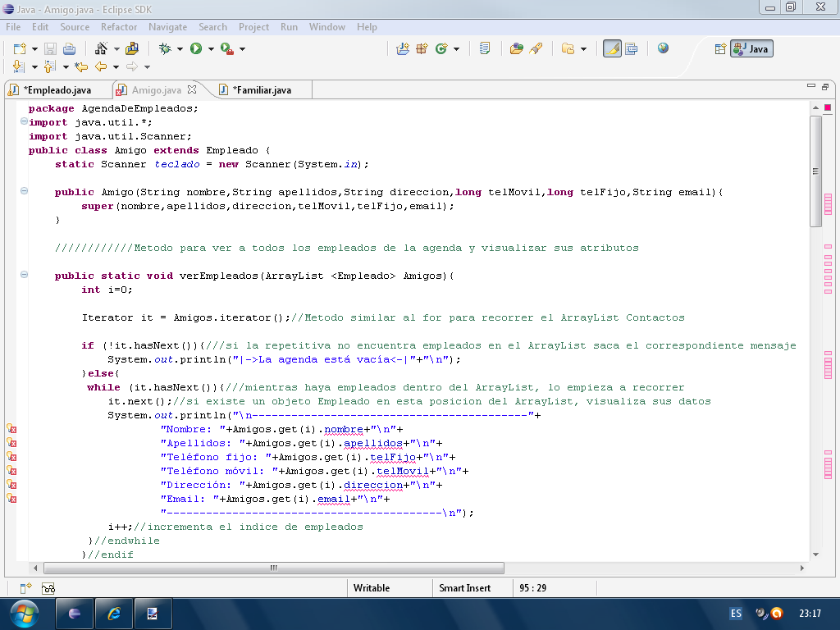
Task: Open the File menu
Action: [13, 27]
